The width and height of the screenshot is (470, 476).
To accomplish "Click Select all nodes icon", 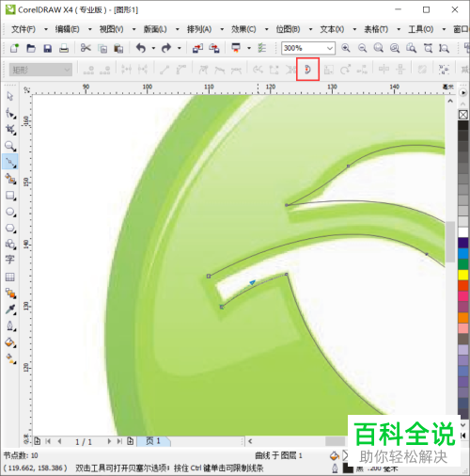I will [x=444, y=70].
